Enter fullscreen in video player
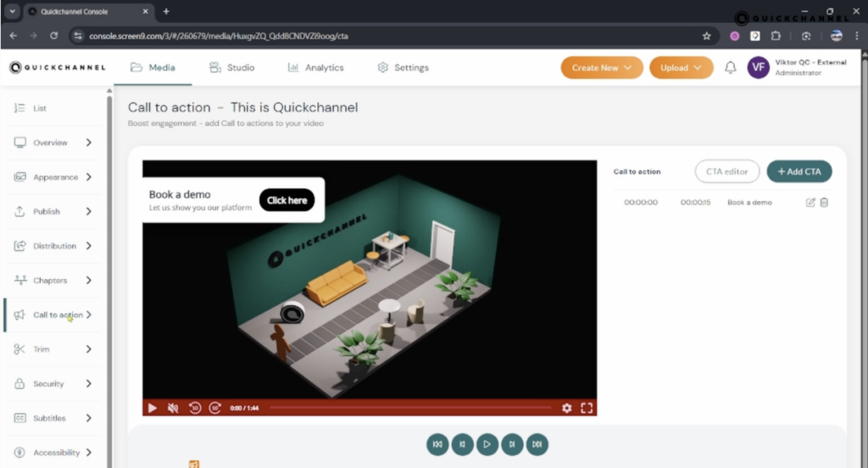 click(x=587, y=408)
